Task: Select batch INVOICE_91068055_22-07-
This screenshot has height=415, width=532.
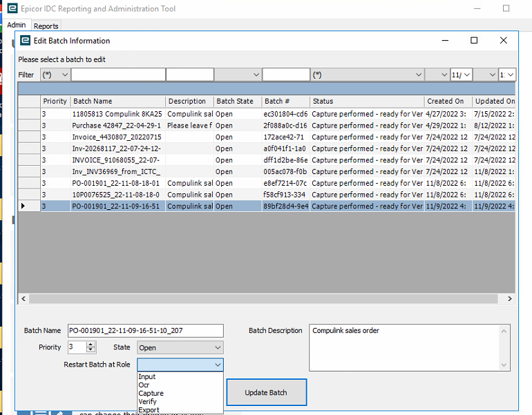Action: coord(117,160)
